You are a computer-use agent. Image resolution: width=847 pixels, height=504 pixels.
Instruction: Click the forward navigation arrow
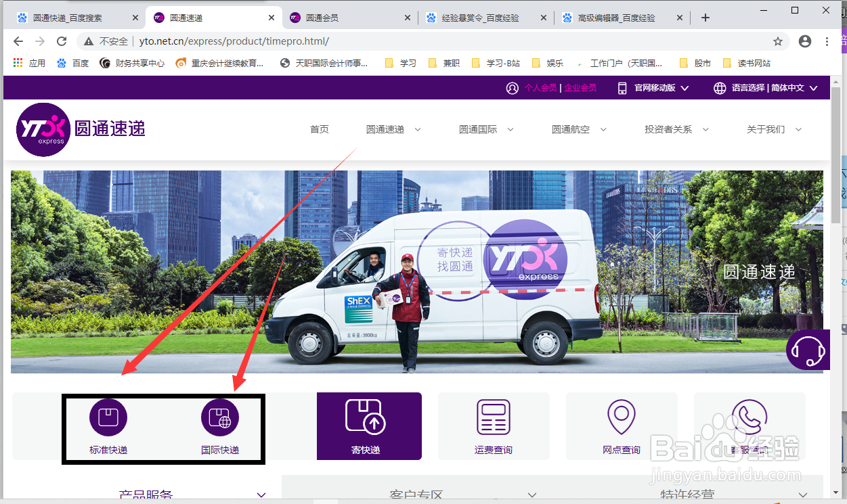click(x=40, y=41)
